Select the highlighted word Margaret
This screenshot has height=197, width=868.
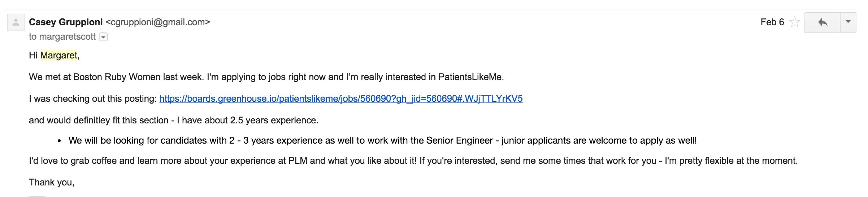(58, 55)
